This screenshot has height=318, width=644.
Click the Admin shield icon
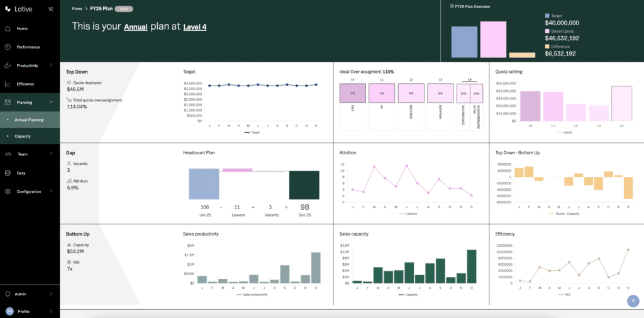click(8, 294)
